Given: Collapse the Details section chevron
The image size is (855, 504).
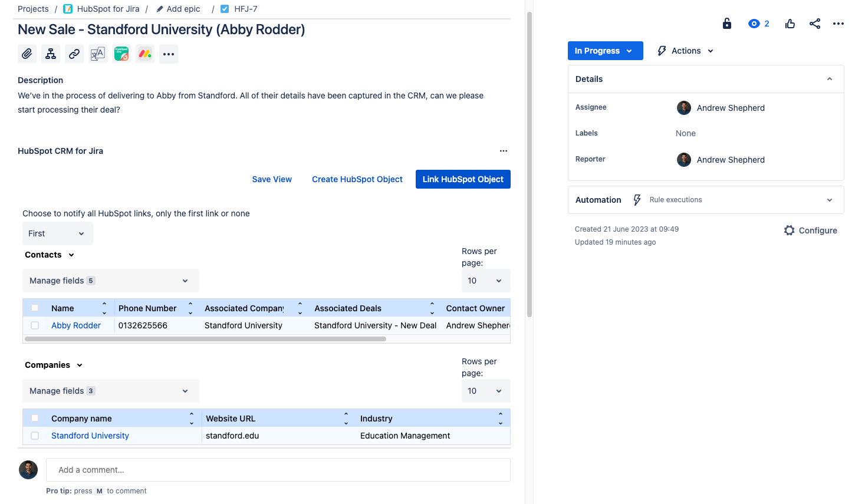Looking at the screenshot, I should tap(830, 79).
